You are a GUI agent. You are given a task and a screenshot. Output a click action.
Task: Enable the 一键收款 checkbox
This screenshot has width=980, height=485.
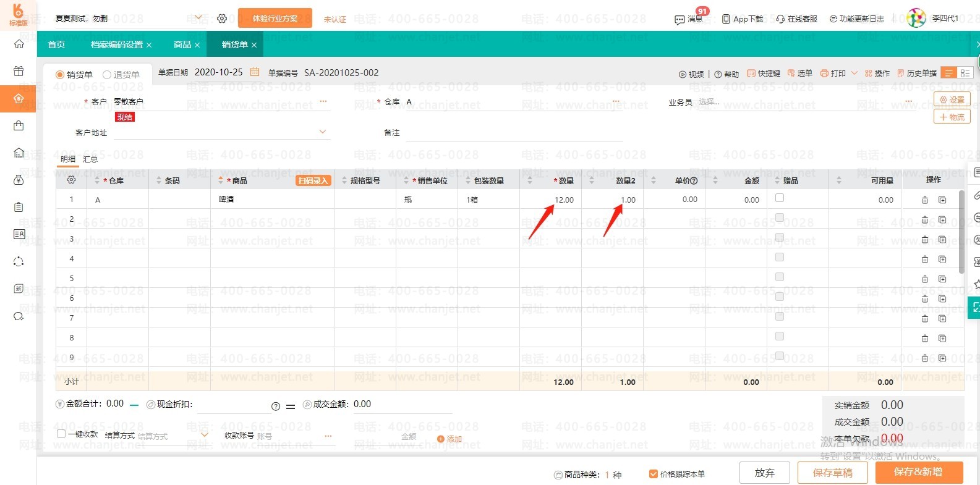[61, 434]
